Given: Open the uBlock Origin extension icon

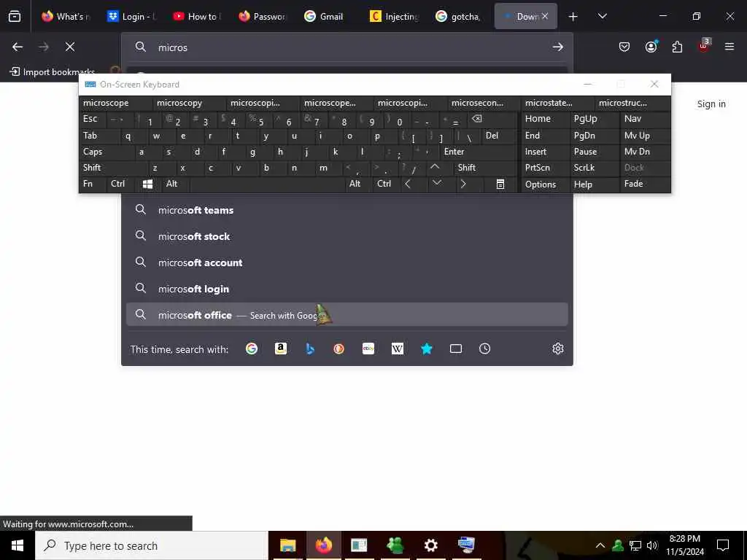Looking at the screenshot, I should click(704, 46).
